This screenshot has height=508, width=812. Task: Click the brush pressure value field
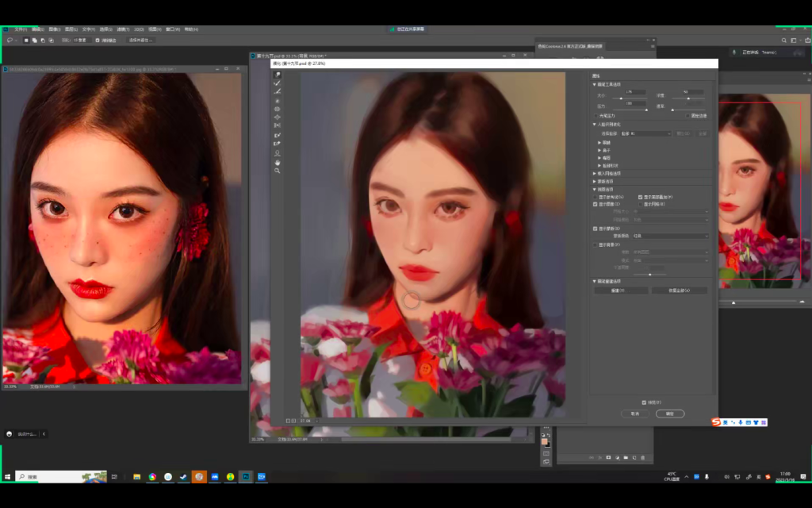click(634, 103)
